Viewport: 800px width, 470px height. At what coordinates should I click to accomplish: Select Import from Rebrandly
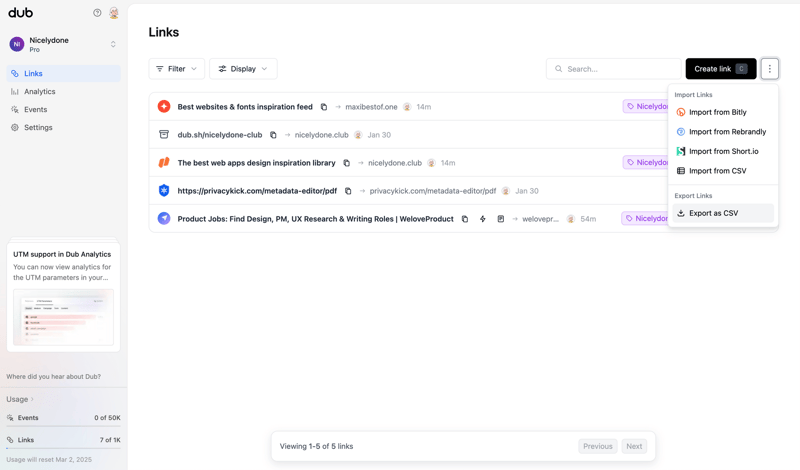[723, 132]
